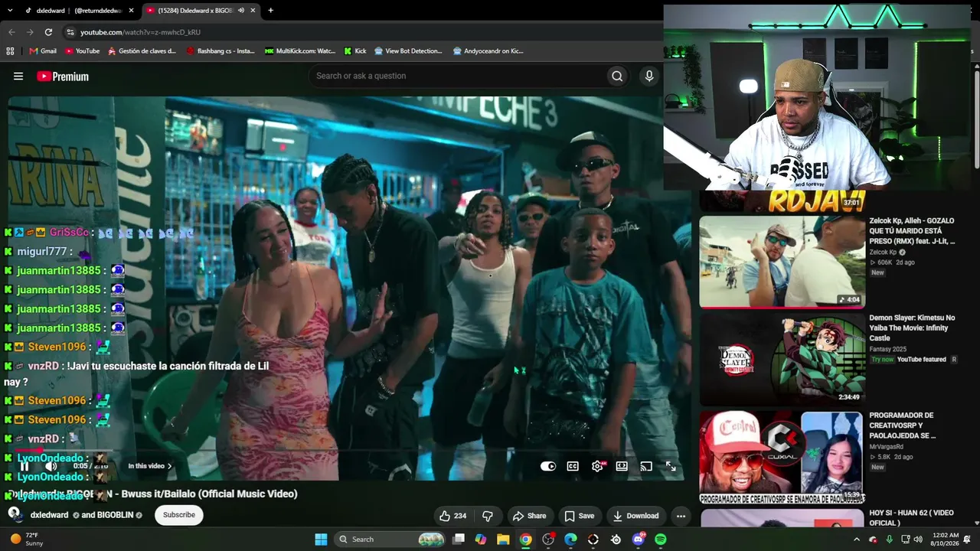Click the YouTube search input field
The image size is (980, 551).
(457, 76)
